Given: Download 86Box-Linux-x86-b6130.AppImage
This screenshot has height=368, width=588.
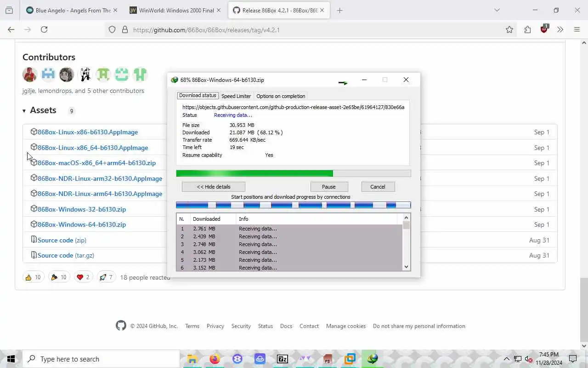Looking at the screenshot, I should tap(88, 132).
